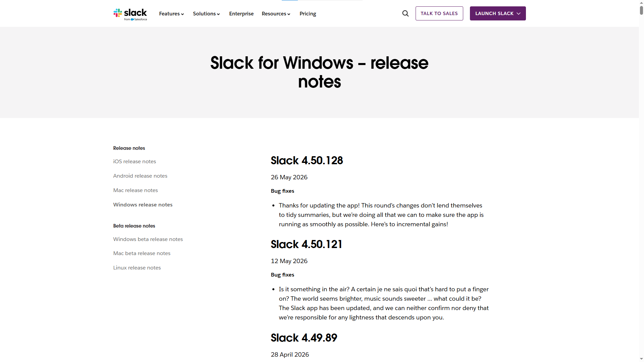Expand the Features dropdown menu

[171, 14]
